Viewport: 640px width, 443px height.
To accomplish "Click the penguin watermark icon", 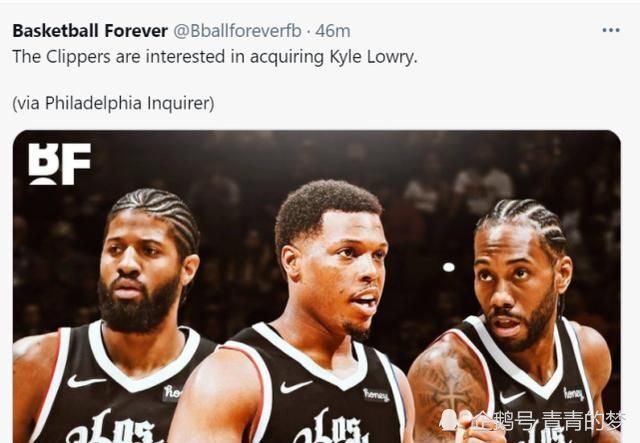I will tap(451, 422).
